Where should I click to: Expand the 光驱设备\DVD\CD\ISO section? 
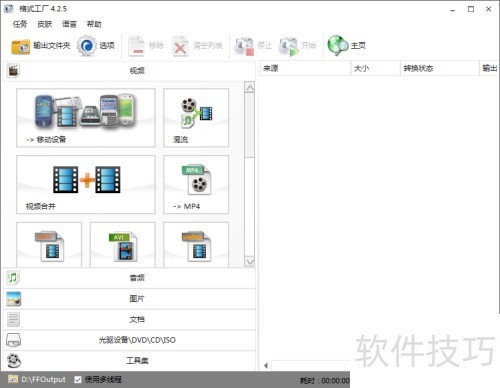[x=129, y=340]
